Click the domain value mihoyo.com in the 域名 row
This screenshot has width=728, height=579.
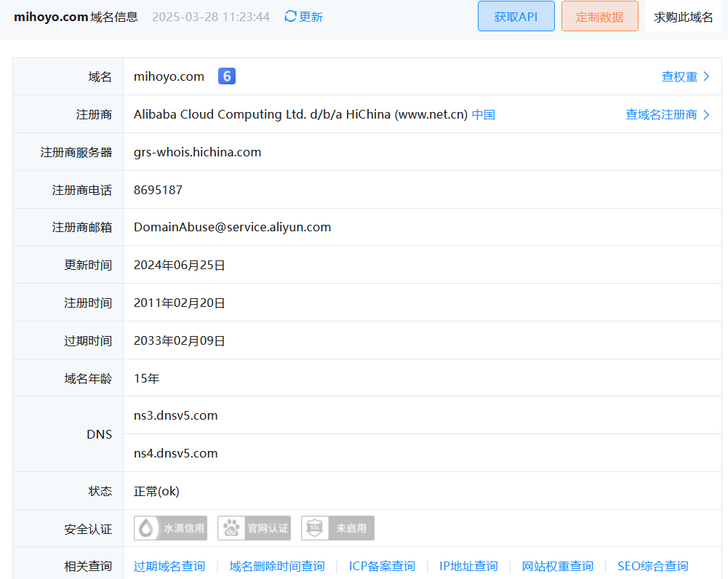pyautogui.click(x=169, y=76)
